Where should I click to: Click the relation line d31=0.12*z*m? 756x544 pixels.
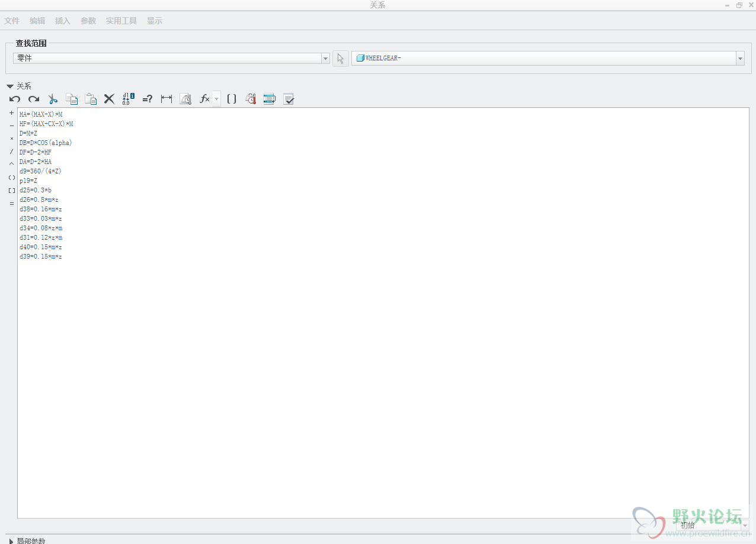pyautogui.click(x=41, y=237)
